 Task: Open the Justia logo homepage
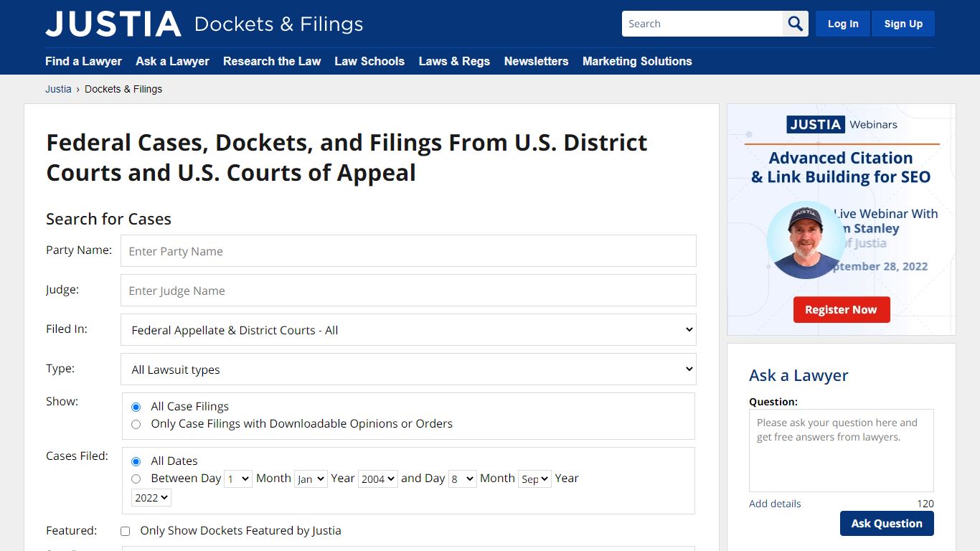[113, 24]
